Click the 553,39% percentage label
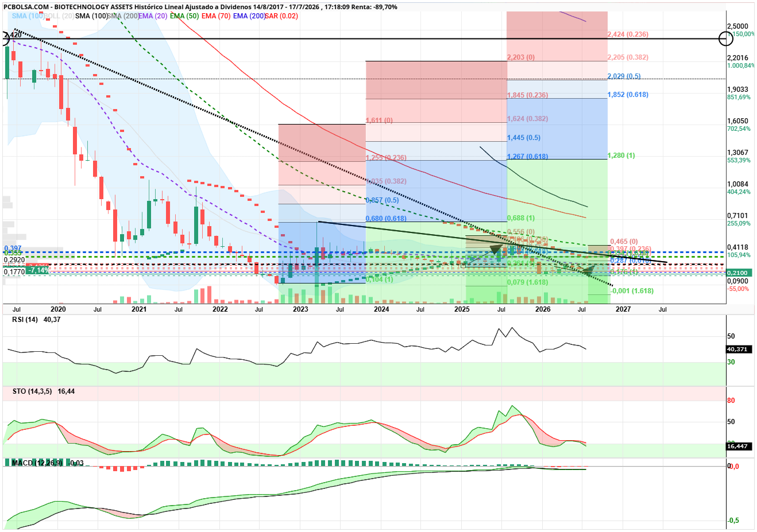Screen dimensions: 757x532 pos(739,160)
